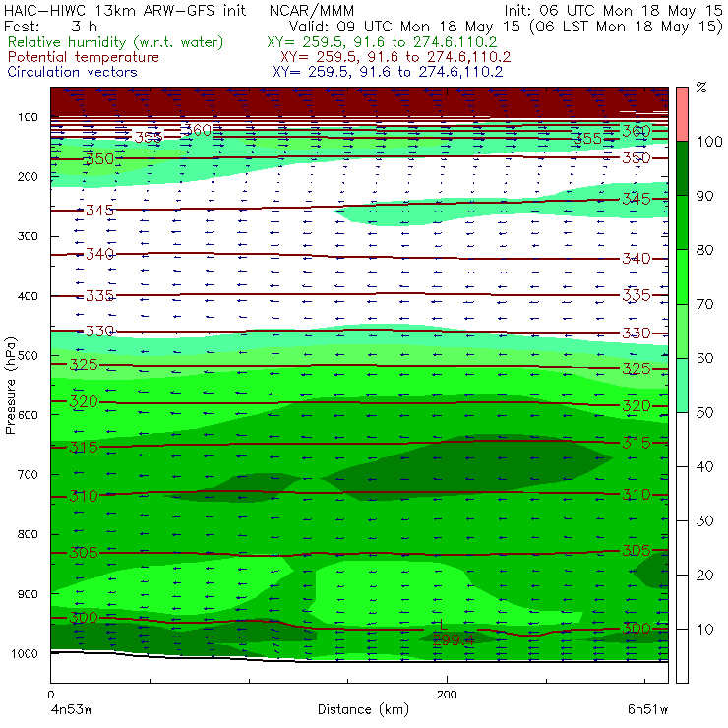The width and height of the screenshot is (728, 728).
Task: Click the 'NCAR/MMM' header text
Action: click(312, 11)
